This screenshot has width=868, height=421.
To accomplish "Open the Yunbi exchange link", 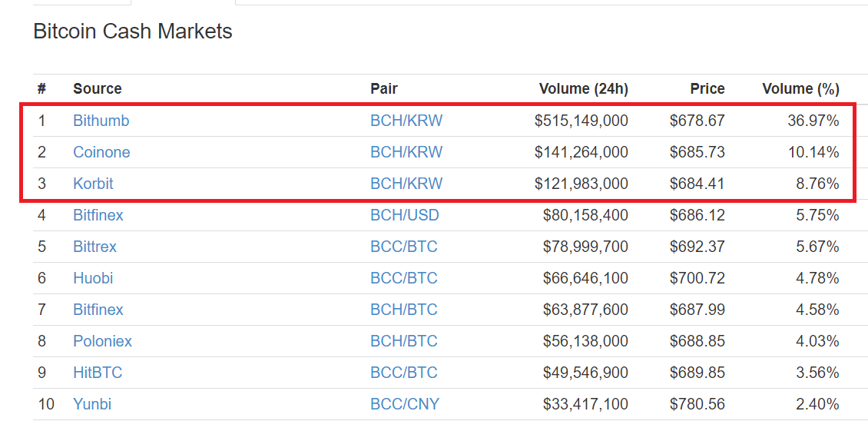I will [92, 404].
